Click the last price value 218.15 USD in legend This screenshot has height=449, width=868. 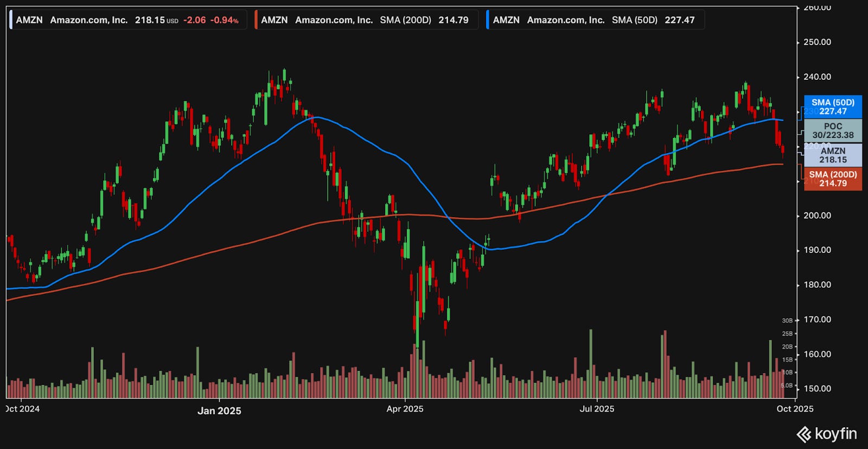(x=156, y=20)
